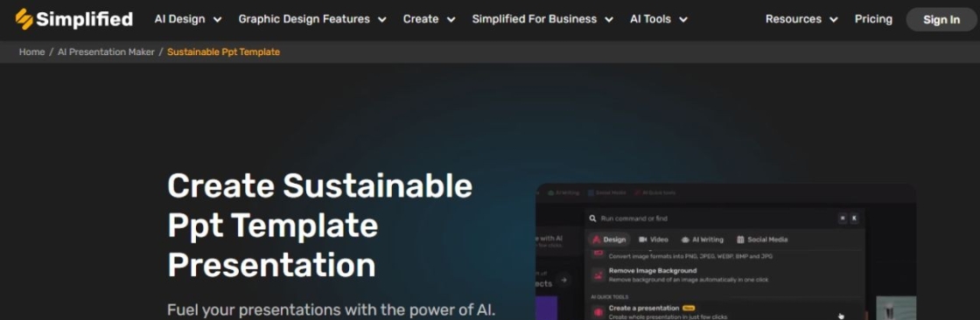
Task: Focus the Run command or find field
Action: [x=725, y=218]
